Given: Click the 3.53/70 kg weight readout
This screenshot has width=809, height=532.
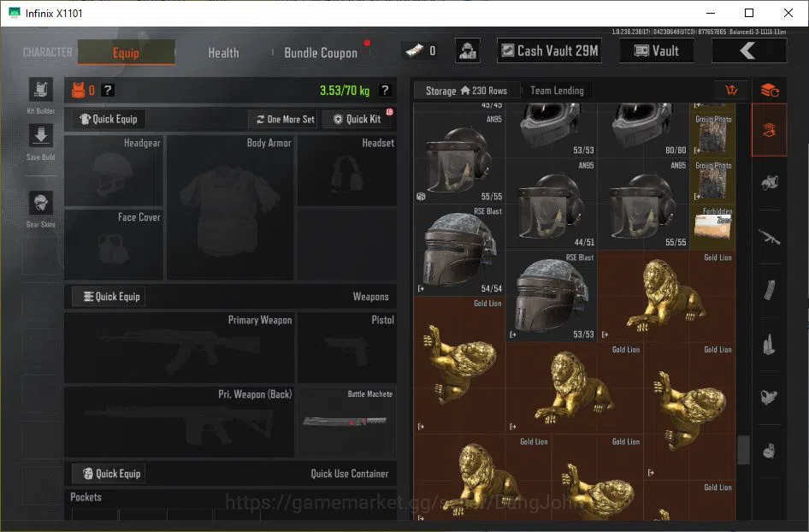Looking at the screenshot, I should pos(345,91).
